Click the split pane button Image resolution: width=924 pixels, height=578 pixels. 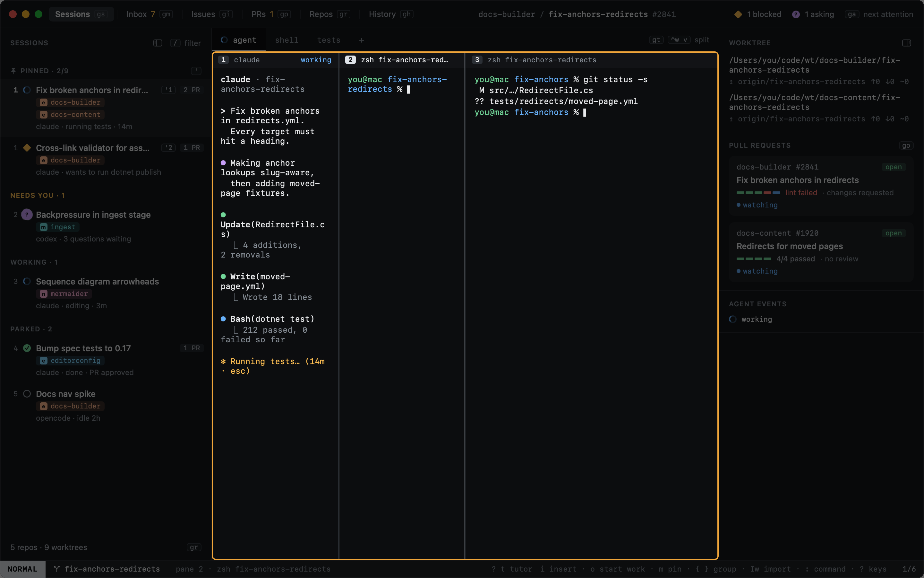tap(688, 40)
